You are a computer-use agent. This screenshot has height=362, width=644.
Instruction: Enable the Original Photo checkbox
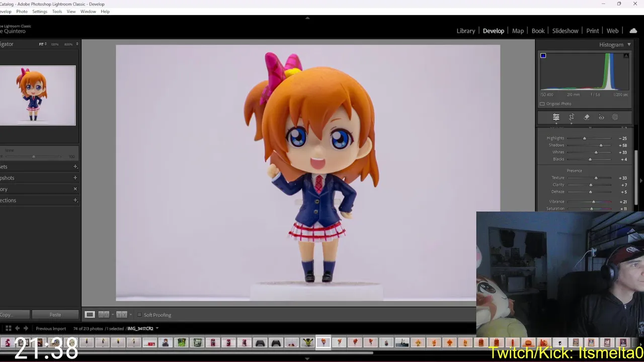click(542, 104)
